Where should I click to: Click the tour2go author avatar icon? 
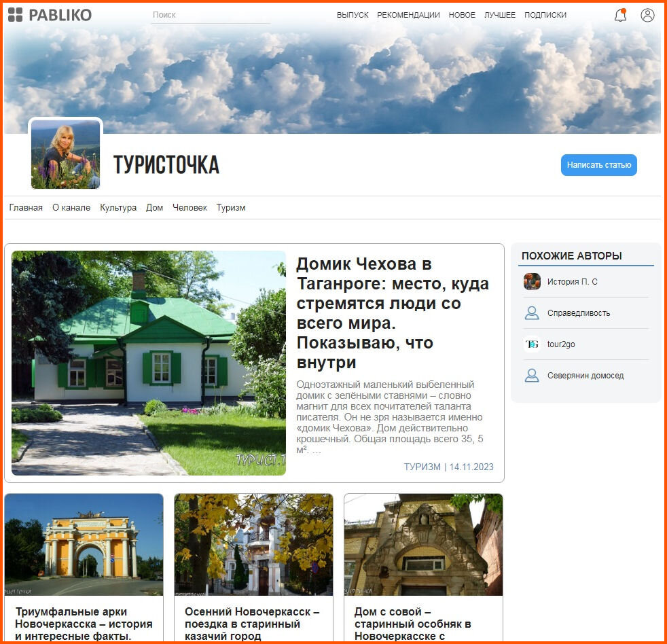point(532,344)
